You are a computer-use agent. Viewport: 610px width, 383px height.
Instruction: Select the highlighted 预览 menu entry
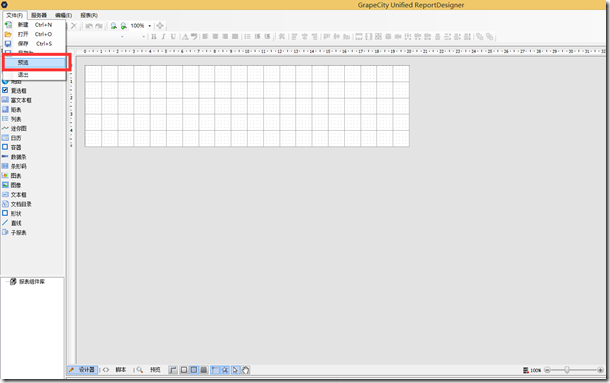coord(35,62)
